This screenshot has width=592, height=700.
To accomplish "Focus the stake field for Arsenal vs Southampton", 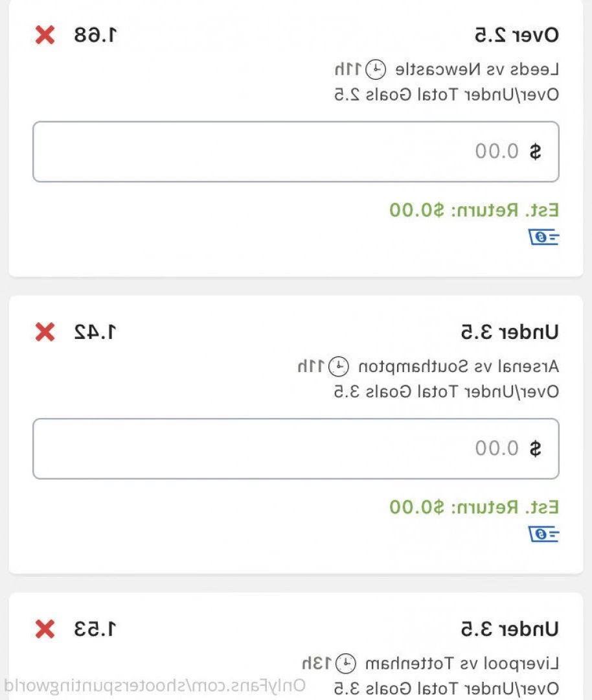I will point(296,449).
